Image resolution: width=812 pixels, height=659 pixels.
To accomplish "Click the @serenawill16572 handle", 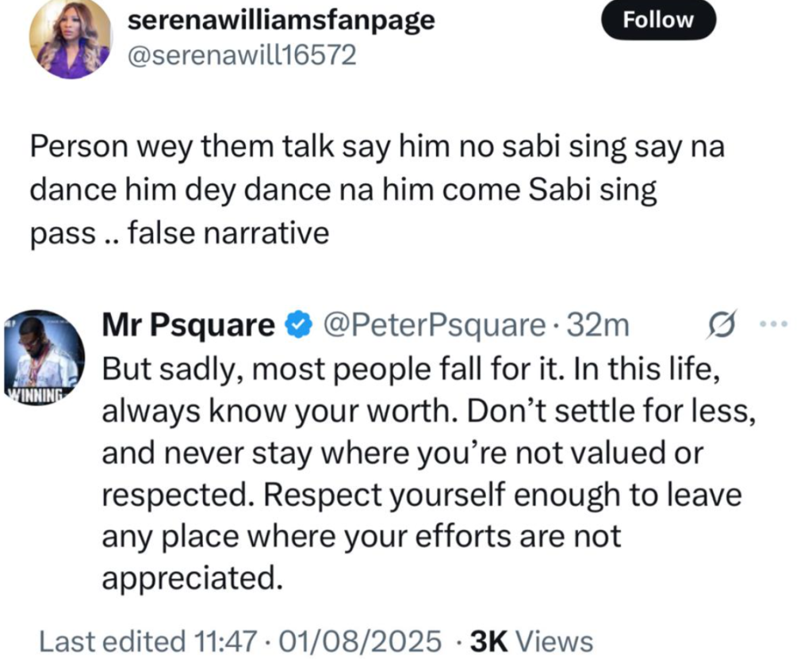I will coord(242,57).
